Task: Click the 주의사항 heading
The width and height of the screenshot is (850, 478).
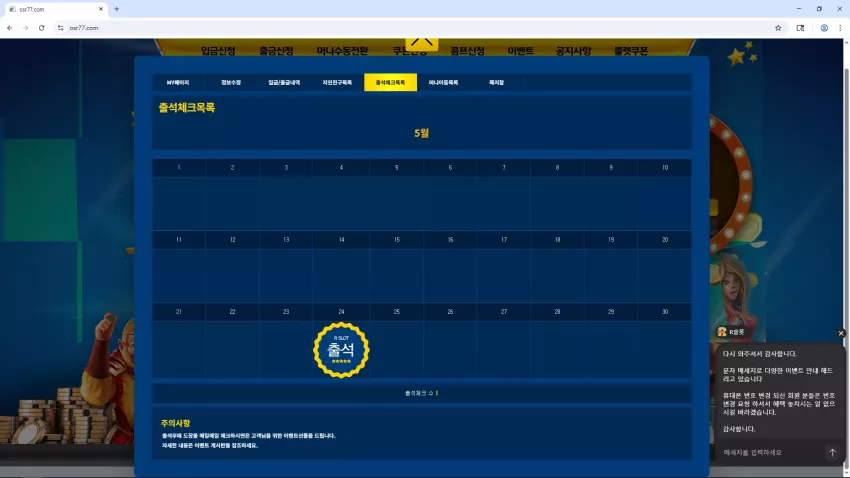Action: pyautogui.click(x=175, y=423)
